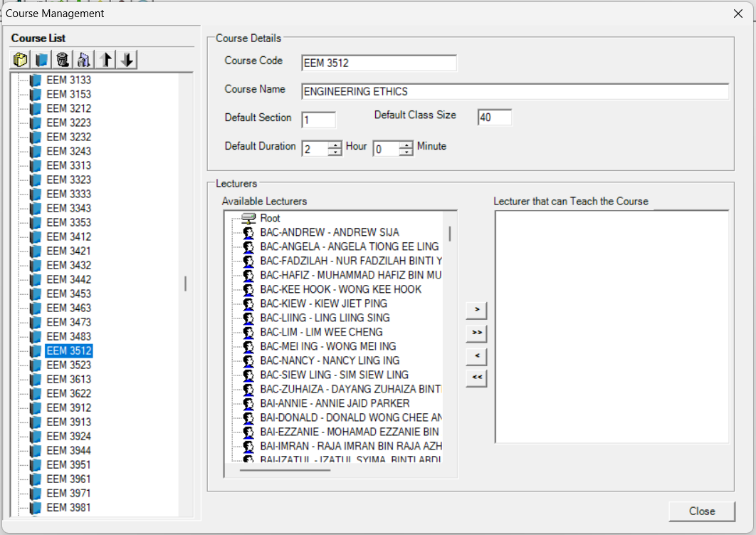756x535 pixels.
Task: Select lecturer BAI-EZZANIE
Action: click(350, 432)
